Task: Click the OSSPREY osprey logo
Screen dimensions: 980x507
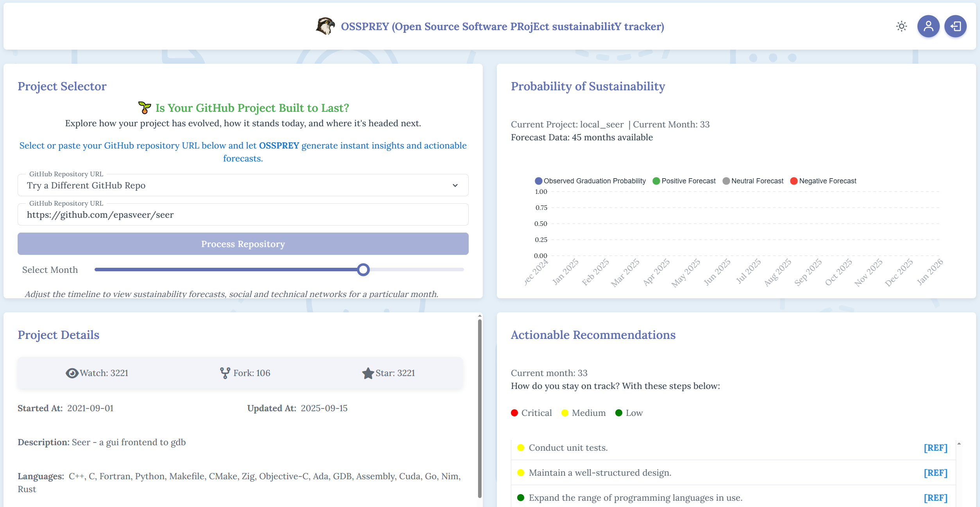Action: [x=326, y=26]
